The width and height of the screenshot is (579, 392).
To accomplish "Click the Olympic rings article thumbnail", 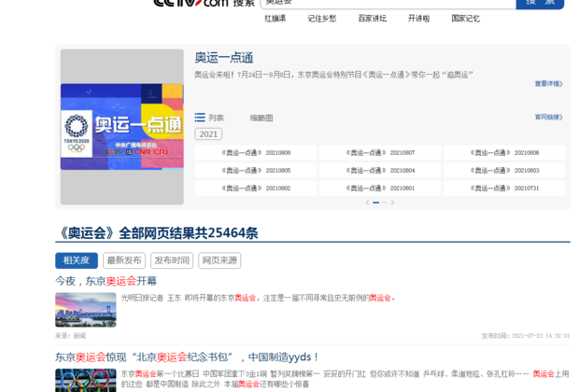I will tap(86, 380).
